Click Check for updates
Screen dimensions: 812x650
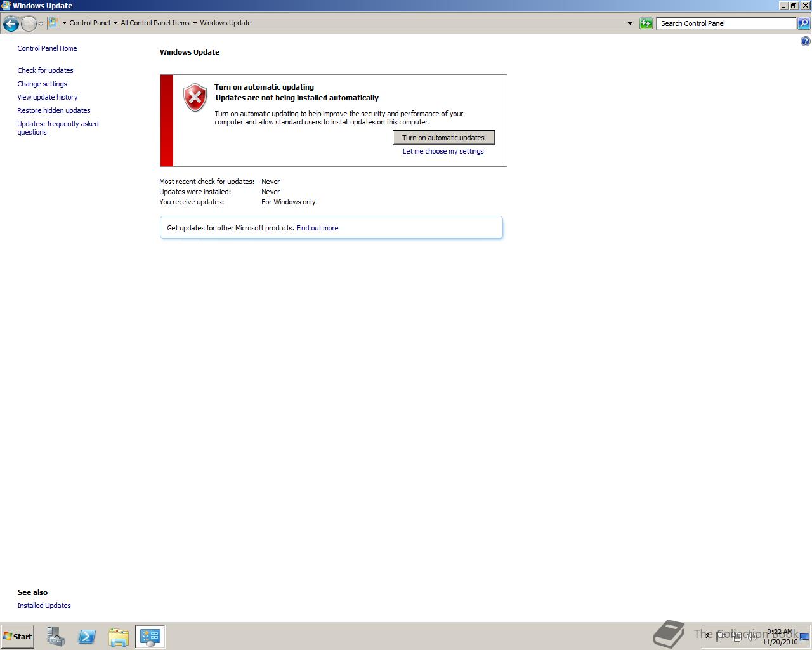(x=45, y=70)
